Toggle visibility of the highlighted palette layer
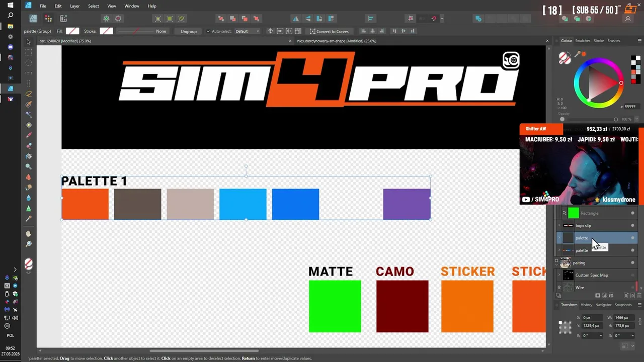 point(633,238)
